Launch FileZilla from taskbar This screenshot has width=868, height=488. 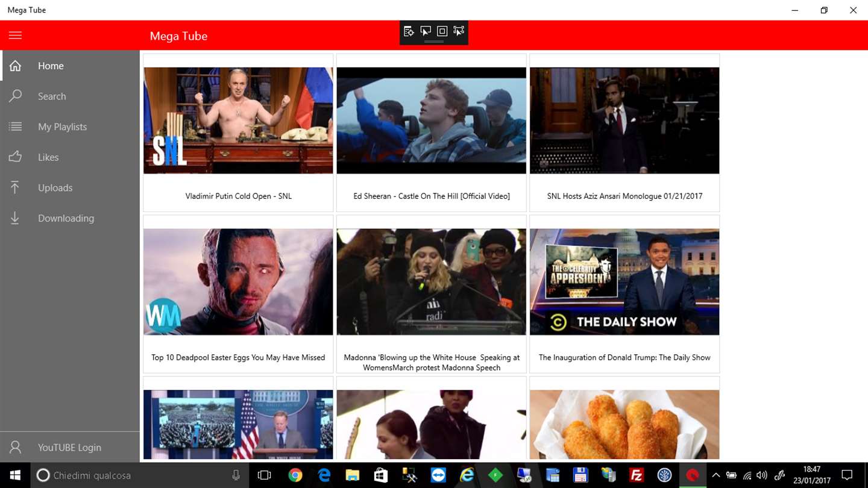pos(636,475)
